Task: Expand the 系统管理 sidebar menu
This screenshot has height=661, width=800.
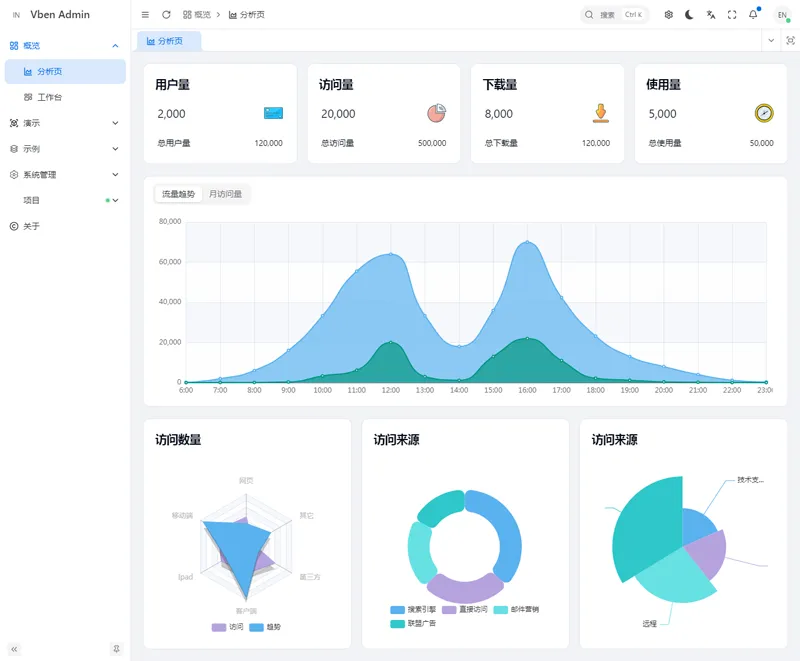Action: click(x=64, y=174)
